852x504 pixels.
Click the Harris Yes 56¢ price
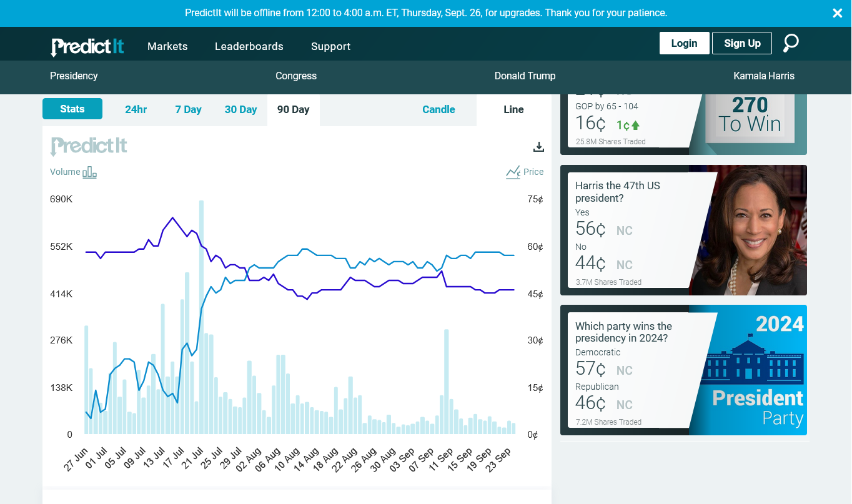click(591, 229)
